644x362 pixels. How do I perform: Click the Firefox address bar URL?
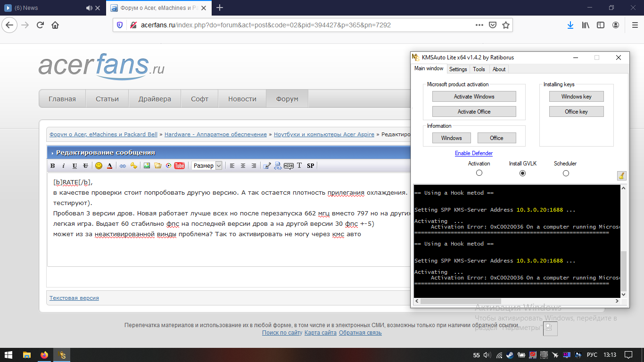[266, 25]
